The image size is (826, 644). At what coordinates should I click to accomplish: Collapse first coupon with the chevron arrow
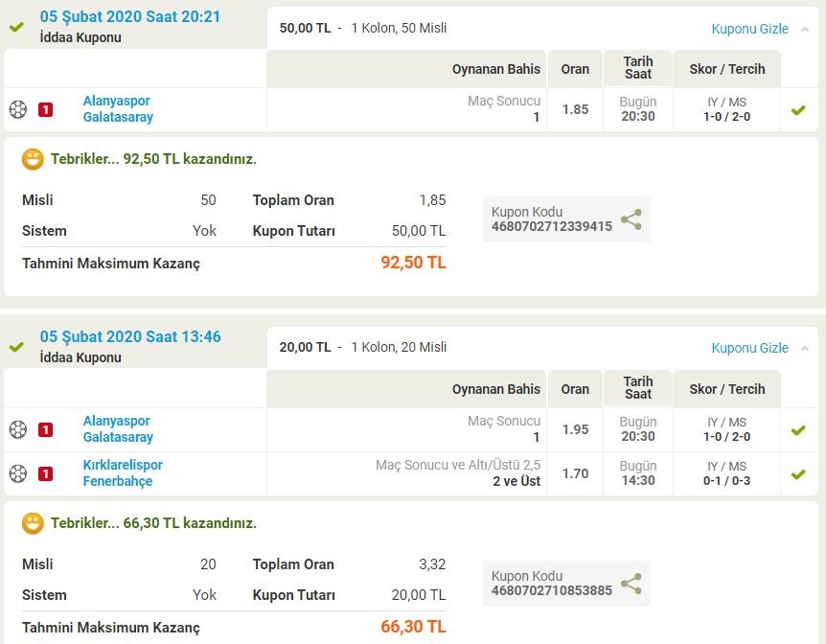tap(804, 30)
